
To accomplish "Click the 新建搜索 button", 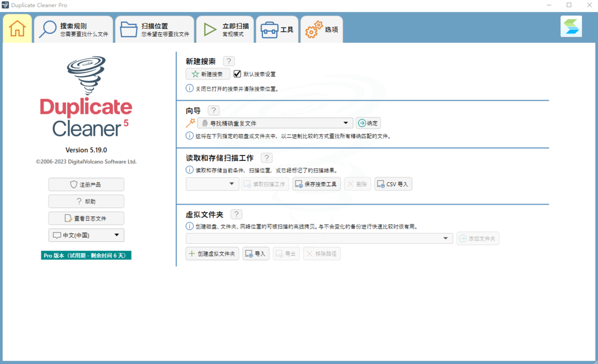I will tap(208, 74).
